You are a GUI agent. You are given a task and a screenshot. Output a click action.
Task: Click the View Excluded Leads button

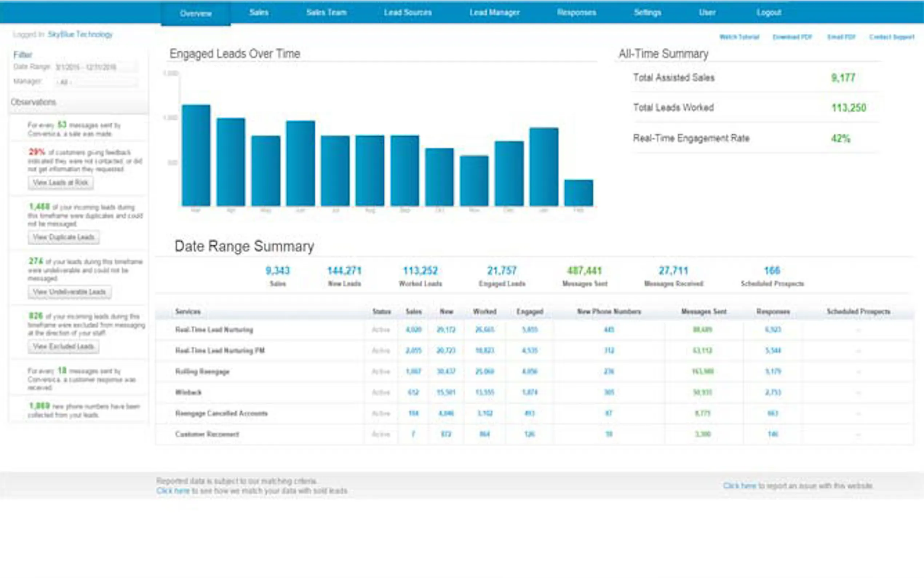[63, 347]
